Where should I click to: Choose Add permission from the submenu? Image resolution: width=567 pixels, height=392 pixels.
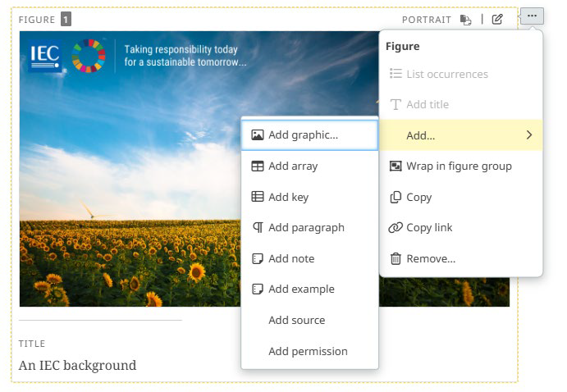(309, 351)
